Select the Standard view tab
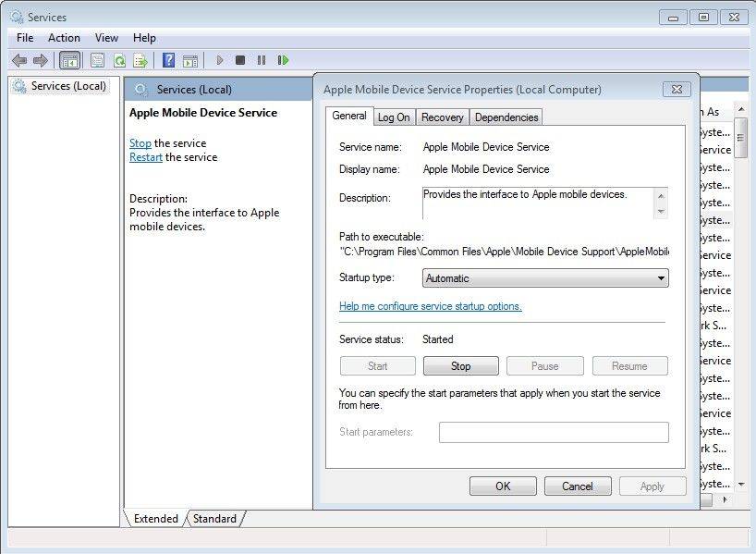The width and height of the screenshot is (756, 554). pos(214,519)
